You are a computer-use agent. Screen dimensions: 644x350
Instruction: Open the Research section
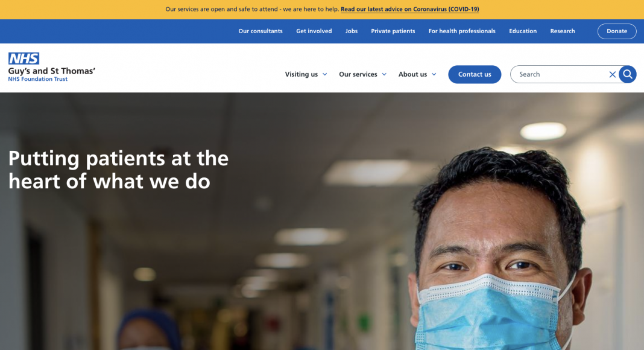[x=562, y=31]
